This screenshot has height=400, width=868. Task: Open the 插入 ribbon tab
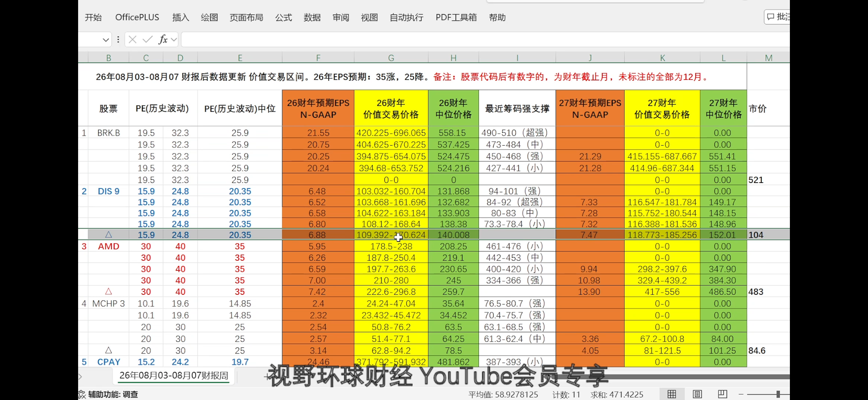(180, 18)
